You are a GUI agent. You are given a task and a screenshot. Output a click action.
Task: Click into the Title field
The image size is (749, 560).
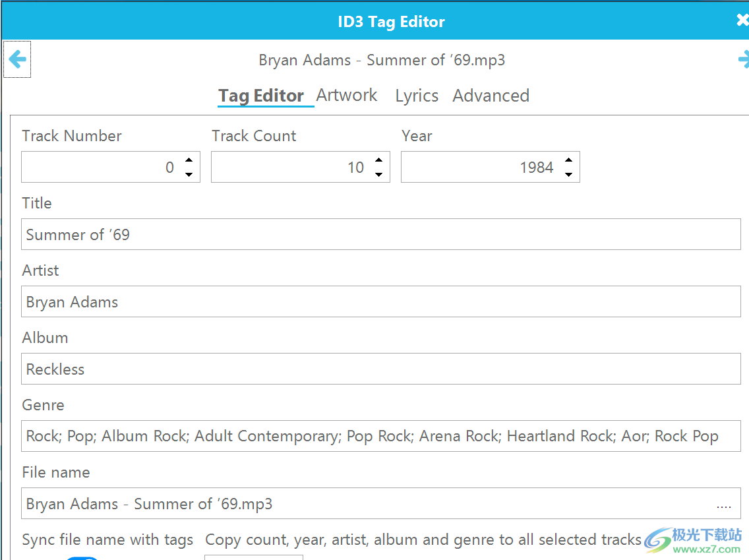[380, 234]
